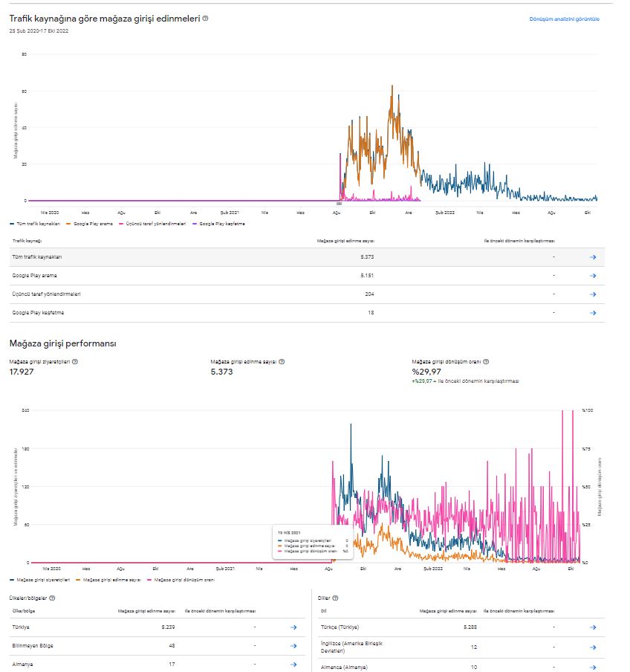Open Dönüşüm analizini görüntüle link
Screen dimensions: 630x672
click(x=564, y=19)
